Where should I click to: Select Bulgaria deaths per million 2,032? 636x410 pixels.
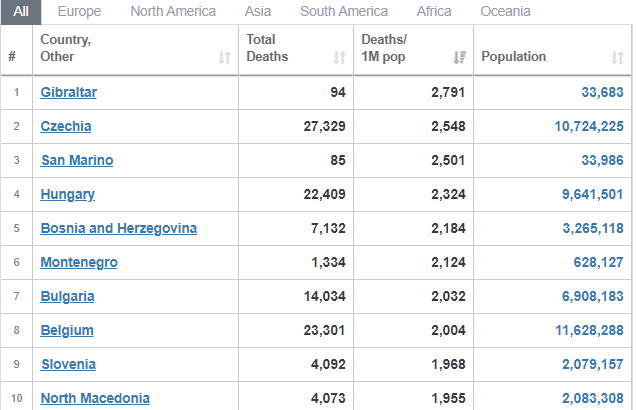tap(448, 296)
